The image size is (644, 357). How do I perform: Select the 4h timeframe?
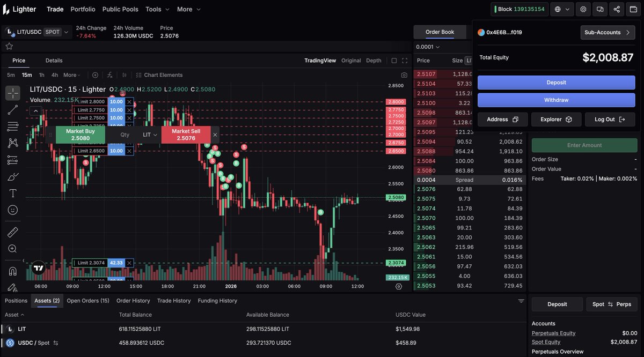point(55,75)
